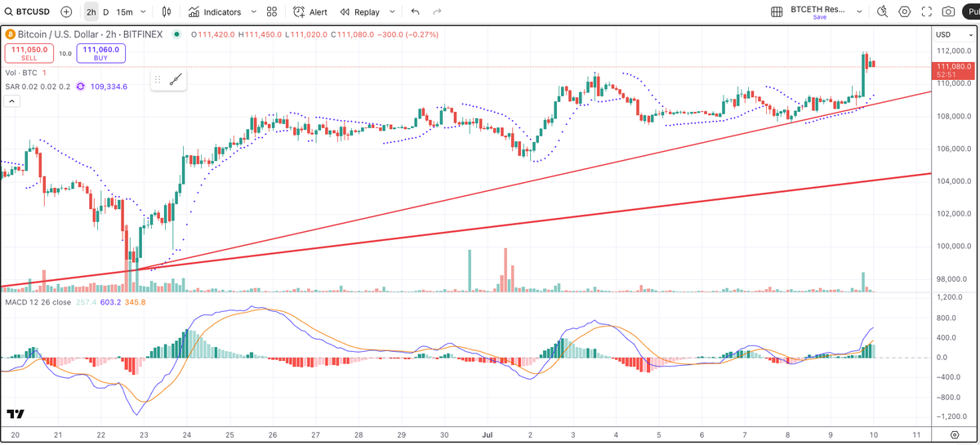The height and width of the screenshot is (445, 980).
Task: Click the green market status dot
Action: tap(176, 35)
